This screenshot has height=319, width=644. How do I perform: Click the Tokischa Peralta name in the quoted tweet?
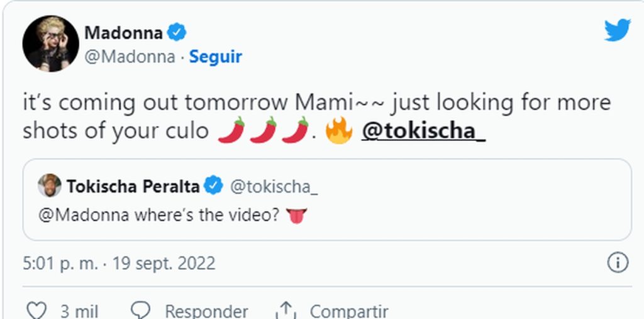(x=133, y=186)
